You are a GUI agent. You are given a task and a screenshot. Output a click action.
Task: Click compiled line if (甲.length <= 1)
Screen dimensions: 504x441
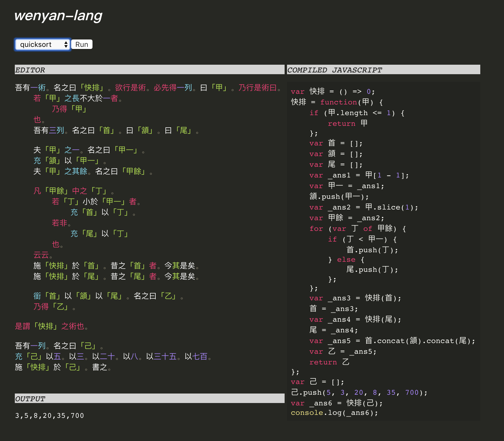pos(357,113)
